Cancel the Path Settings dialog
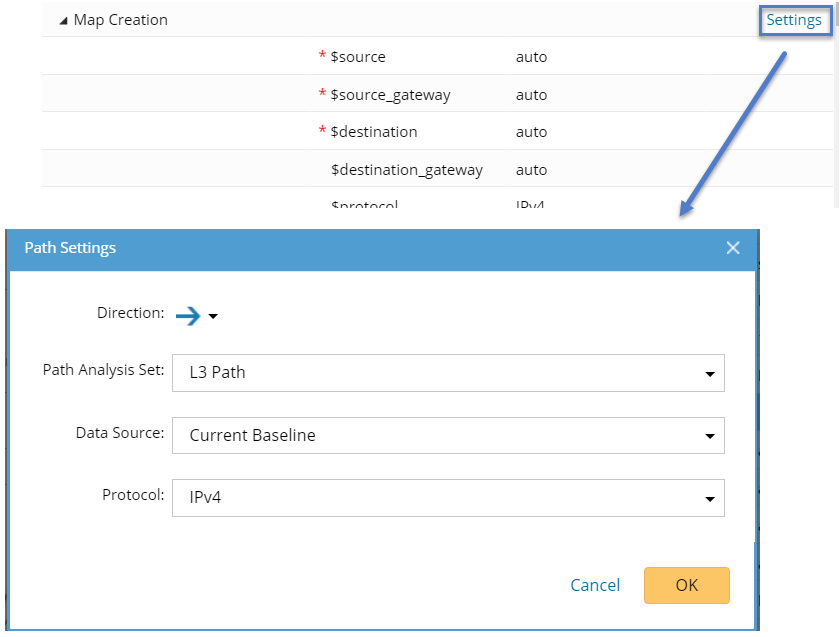 tap(595, 586)
